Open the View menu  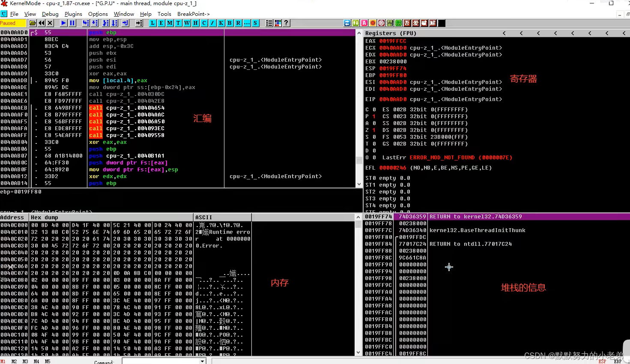point(30,14)
